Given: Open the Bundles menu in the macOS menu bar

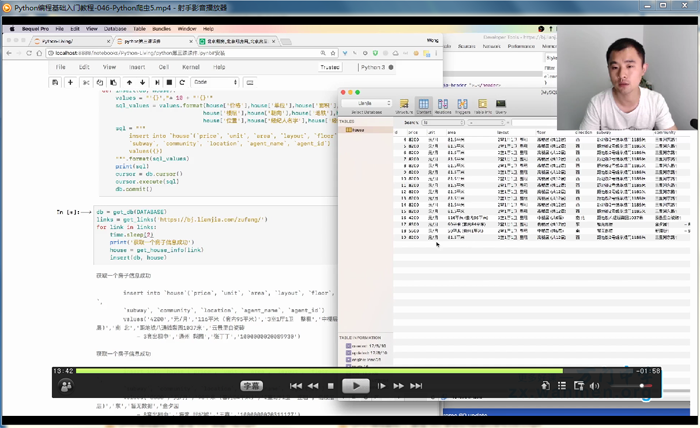Looking at the screenshot, I should click(162, 29).
